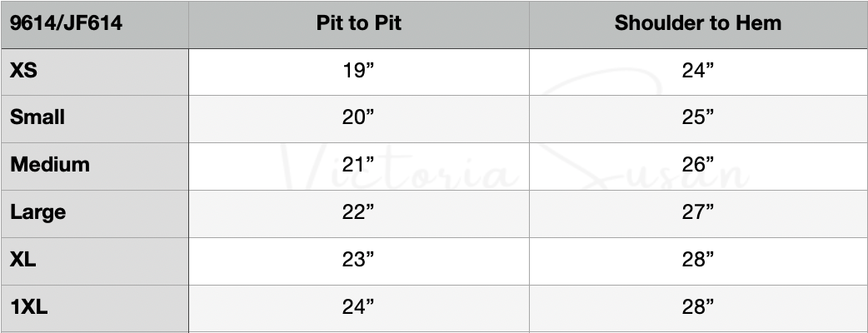Click the 24” Shoulder to Hem cell for XS
Viewport: 868px width, 333px height.
[x=698, y=71]
